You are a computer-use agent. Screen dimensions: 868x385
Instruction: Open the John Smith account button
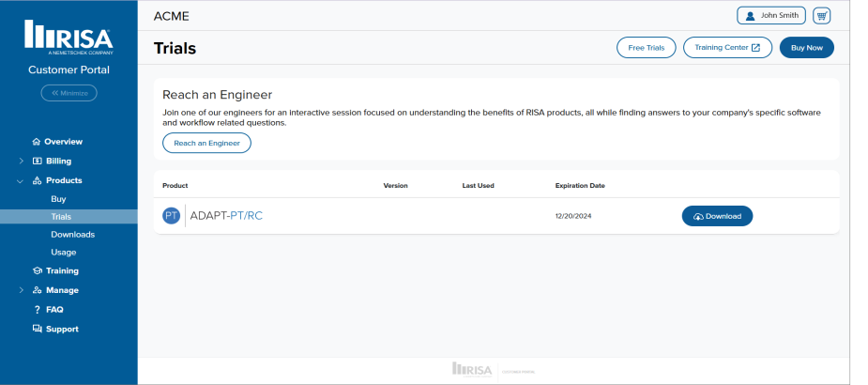click(771, 16)
